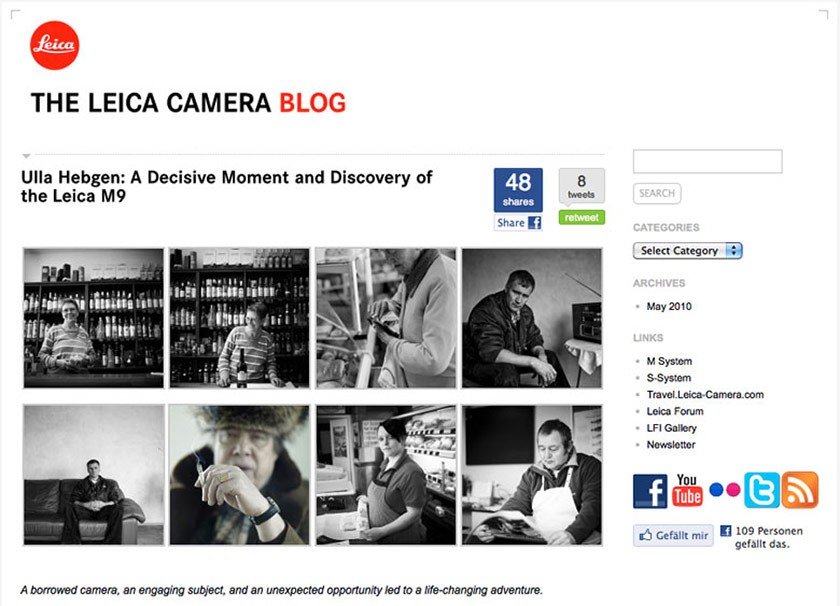
Task: Click the Gefällt mir like button
Action: 673,535
